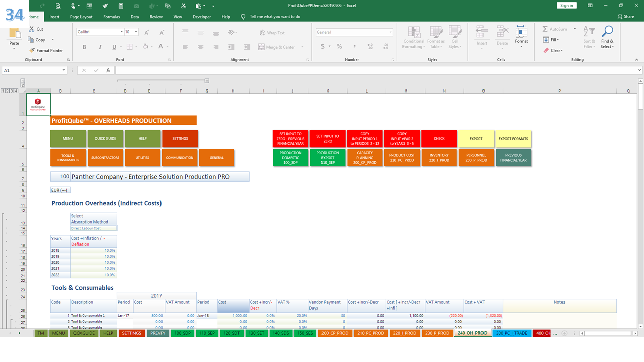This screenshot has width=644, height=362.
Task: Open the Formulas ribbon tab
Action: 112,17
